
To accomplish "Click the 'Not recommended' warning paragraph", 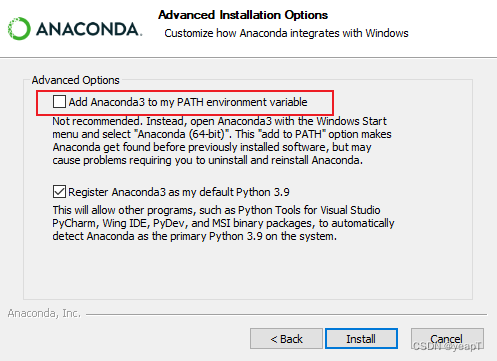I will (x=222, y=140).
